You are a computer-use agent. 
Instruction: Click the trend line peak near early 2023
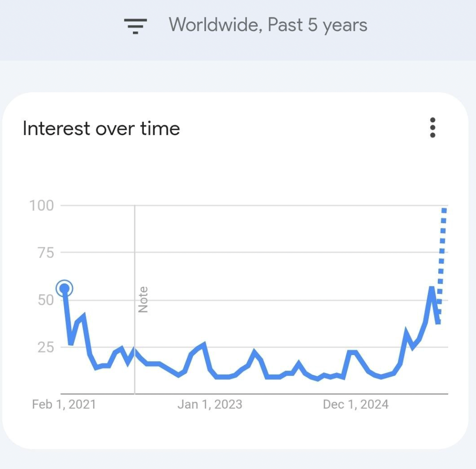pyautogui.click(x=204, y=345)
